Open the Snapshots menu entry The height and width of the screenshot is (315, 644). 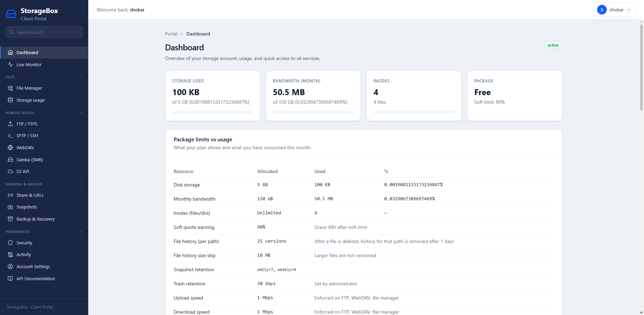click(44, 207)
